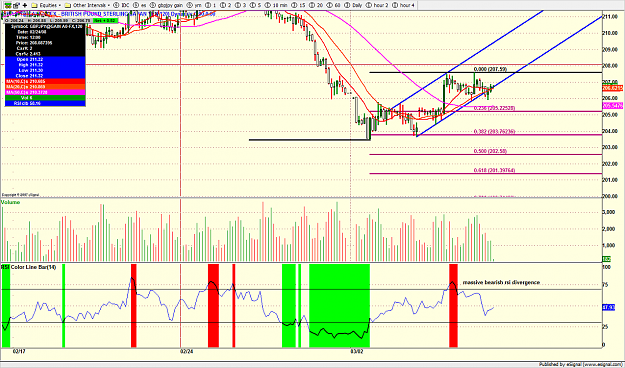Image resolution: width=625 pixels, height=368 pixels.
Task: Click the magenta MA value tag on axis
Action: click(613, 106)
